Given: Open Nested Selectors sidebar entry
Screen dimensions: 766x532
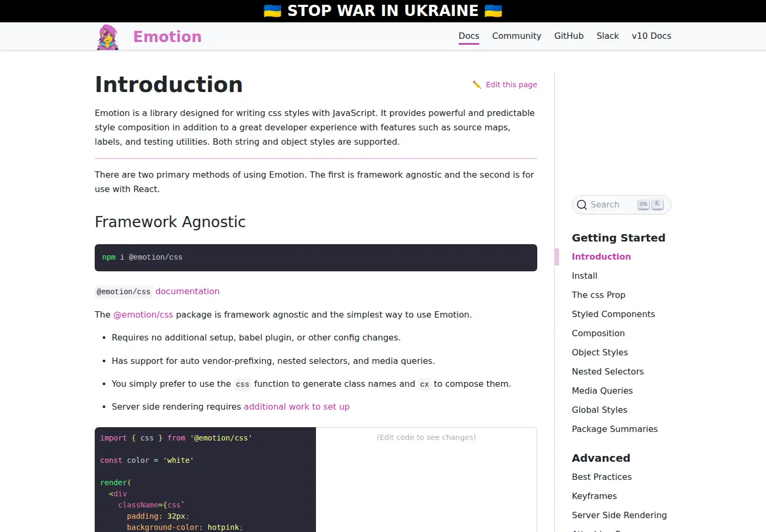Looking at the screenshot, I should click(607, 372).
